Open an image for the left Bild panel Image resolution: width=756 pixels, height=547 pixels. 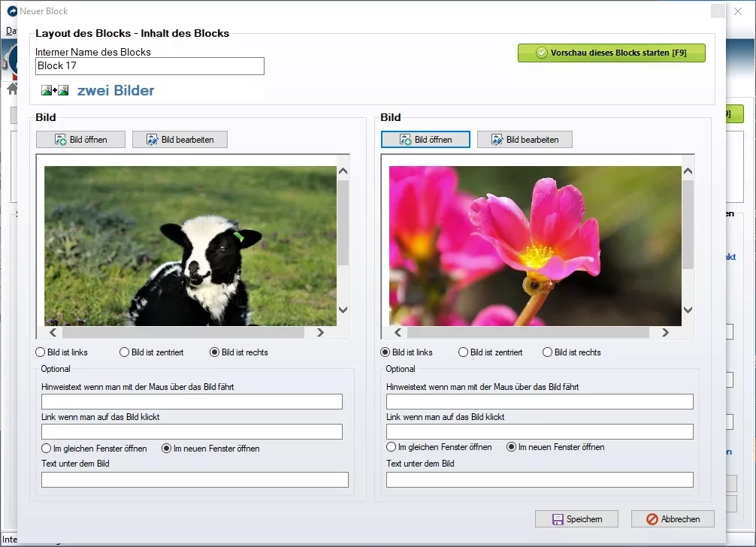(x=80, y=140)
